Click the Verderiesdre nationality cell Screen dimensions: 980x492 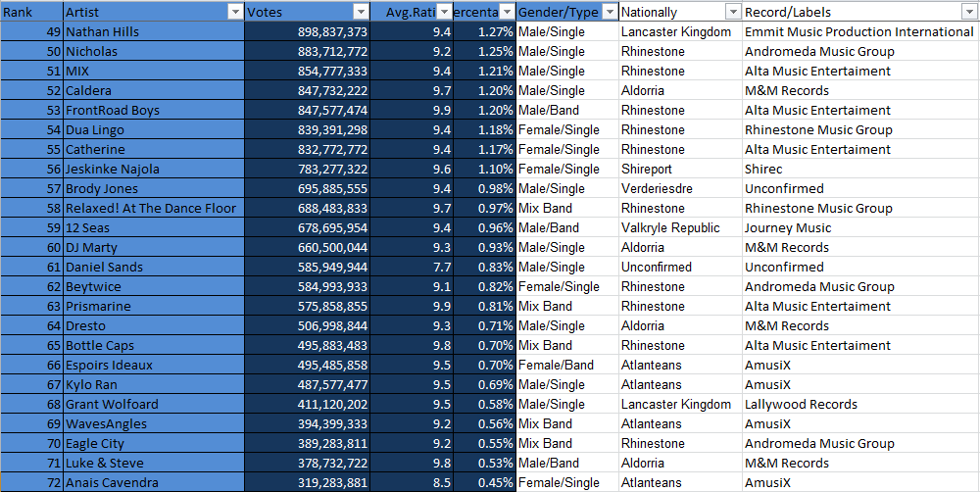(681, 189)
